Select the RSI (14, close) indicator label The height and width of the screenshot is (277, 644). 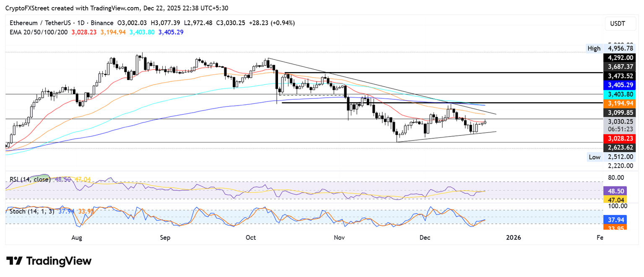(x=30, y=179)
